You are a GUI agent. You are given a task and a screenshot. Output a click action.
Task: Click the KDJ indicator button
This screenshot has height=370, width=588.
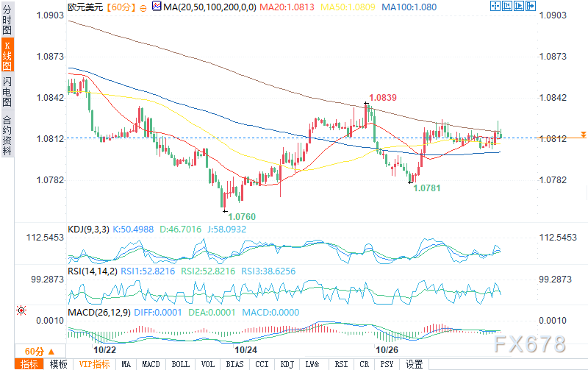point(287,364)
